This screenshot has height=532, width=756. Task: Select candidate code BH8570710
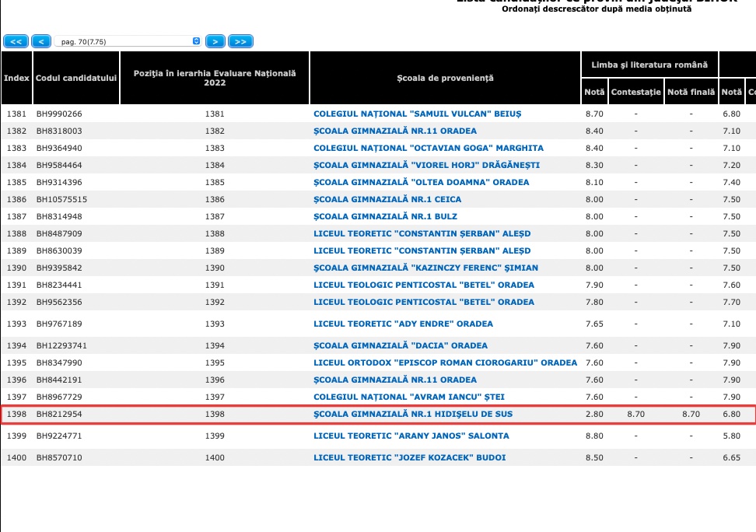(59, 457)
